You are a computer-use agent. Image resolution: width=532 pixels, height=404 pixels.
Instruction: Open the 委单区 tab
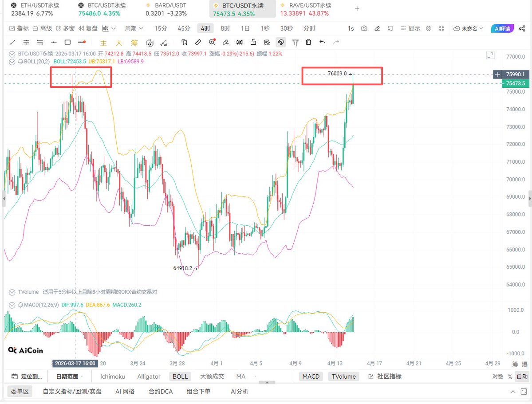(x=20, y=392)
